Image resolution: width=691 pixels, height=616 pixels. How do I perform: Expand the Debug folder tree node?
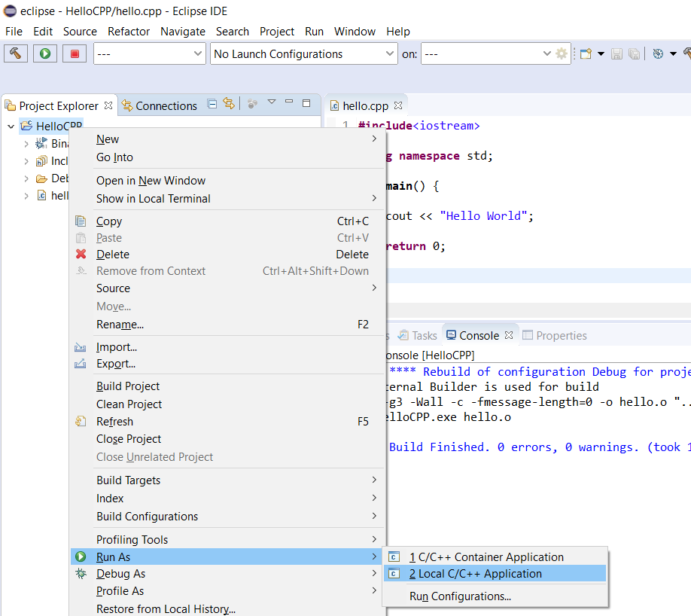[x=26, y=178]
